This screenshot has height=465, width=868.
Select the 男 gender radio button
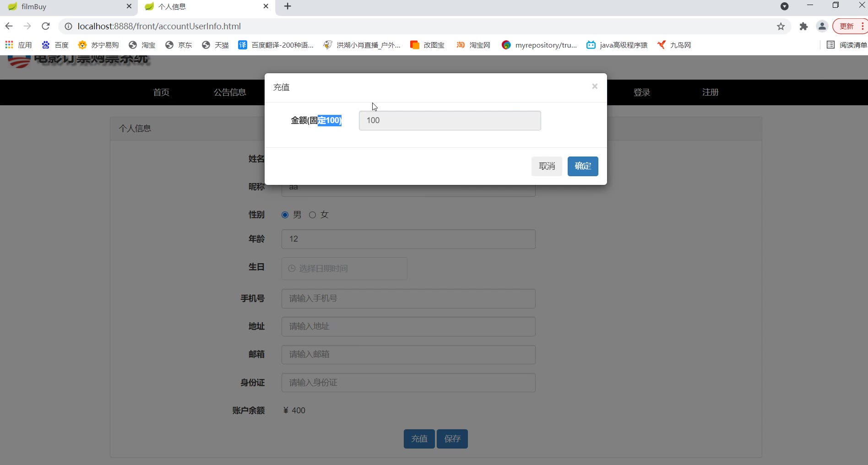pyautogui.click(x=285, y=215)
